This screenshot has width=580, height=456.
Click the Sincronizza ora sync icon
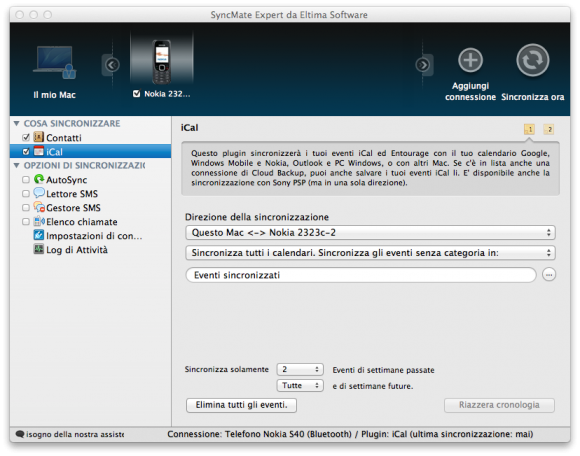tap(533, 60)
